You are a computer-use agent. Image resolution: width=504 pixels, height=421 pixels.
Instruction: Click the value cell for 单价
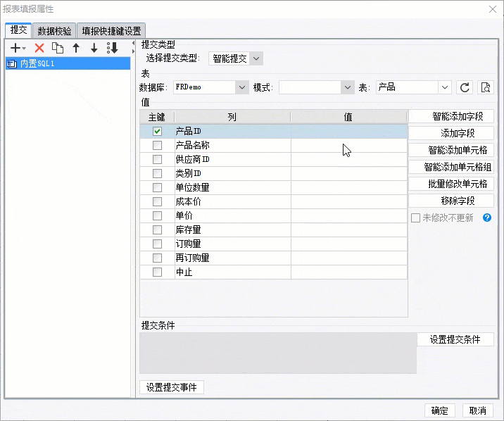click(349, 215)
